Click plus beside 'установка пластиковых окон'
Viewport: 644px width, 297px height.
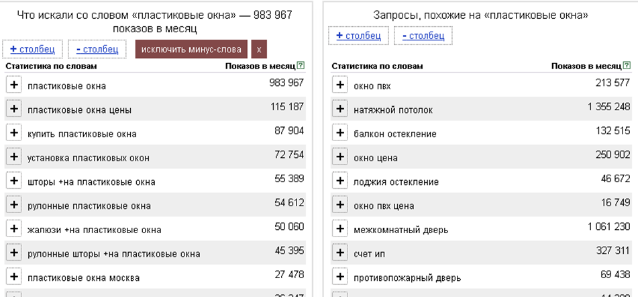coord(14,157)
